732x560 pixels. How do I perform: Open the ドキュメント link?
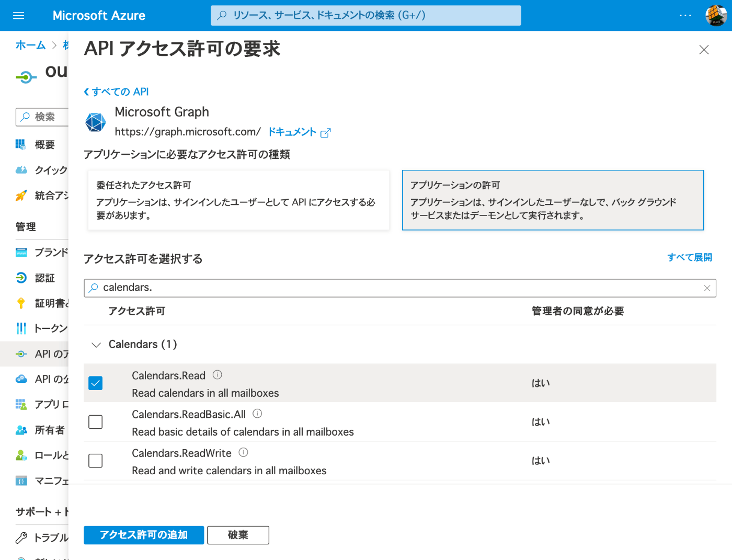[292, 132]
